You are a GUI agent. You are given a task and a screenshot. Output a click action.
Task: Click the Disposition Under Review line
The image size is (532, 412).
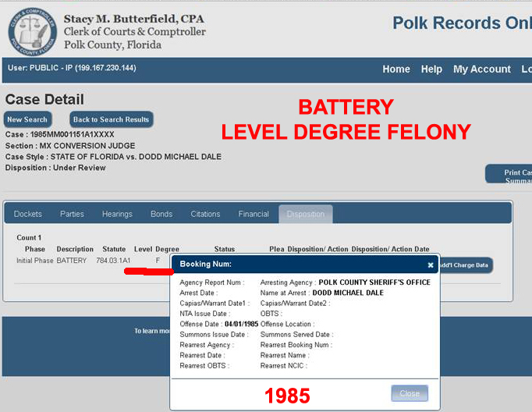coord(55,168)
